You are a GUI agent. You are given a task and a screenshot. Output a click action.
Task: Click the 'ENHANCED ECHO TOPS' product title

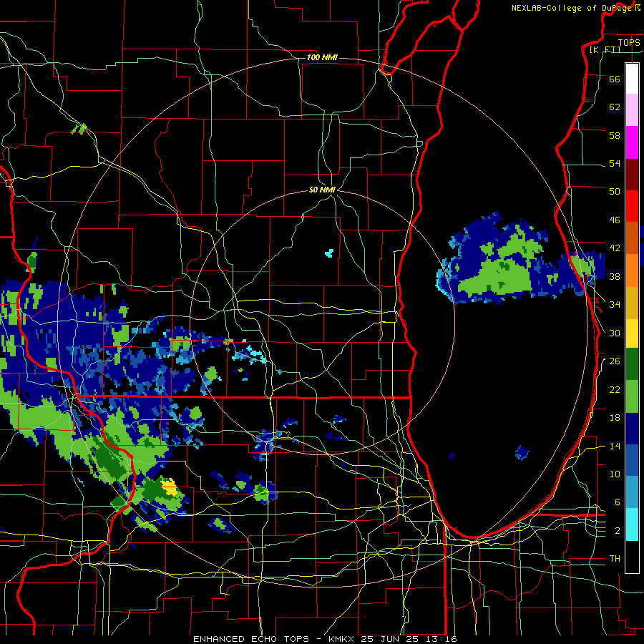tap(251, 639)
